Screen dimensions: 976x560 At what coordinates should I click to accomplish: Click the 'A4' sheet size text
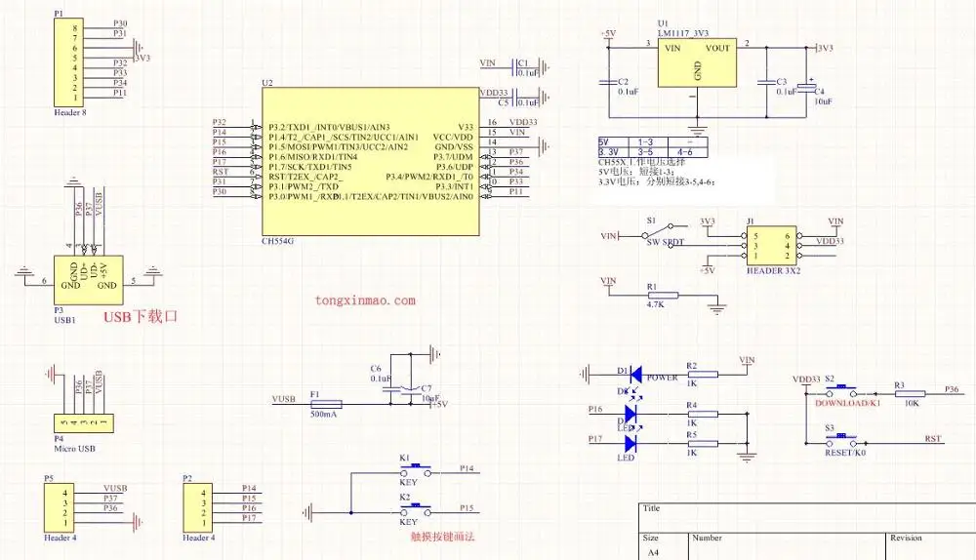653,552
